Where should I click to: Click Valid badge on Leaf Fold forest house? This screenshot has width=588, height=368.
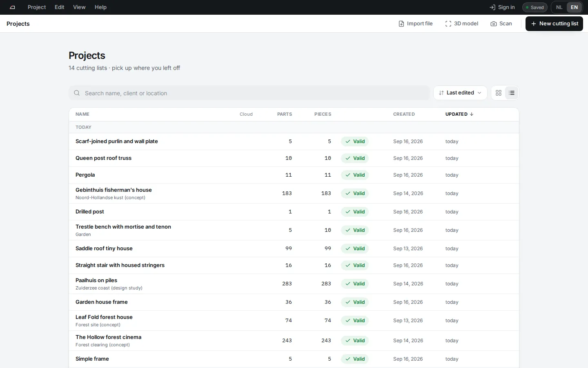(355, 321)
